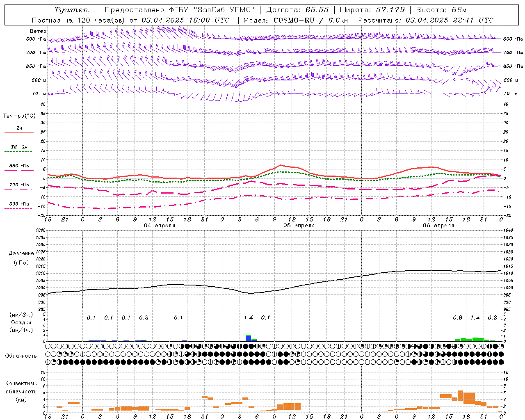The image size is (525, 420).
Task: Click the dashed Td 2м legend line sample
Action: [18, 152]
